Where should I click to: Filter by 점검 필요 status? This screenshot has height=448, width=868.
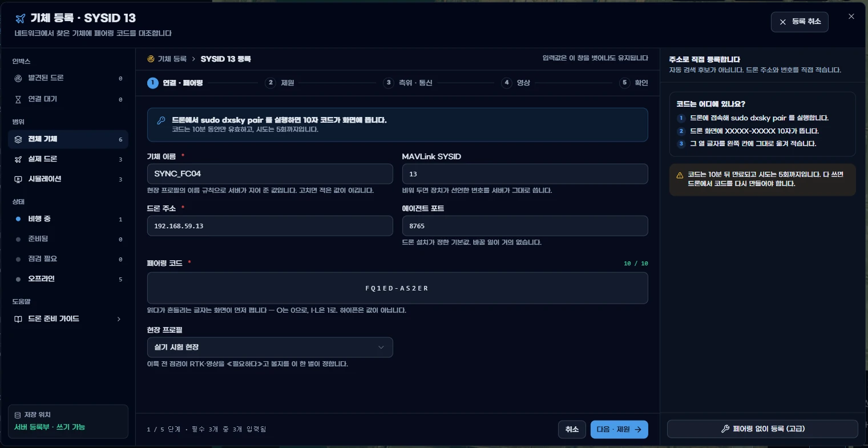click(68, 259)
